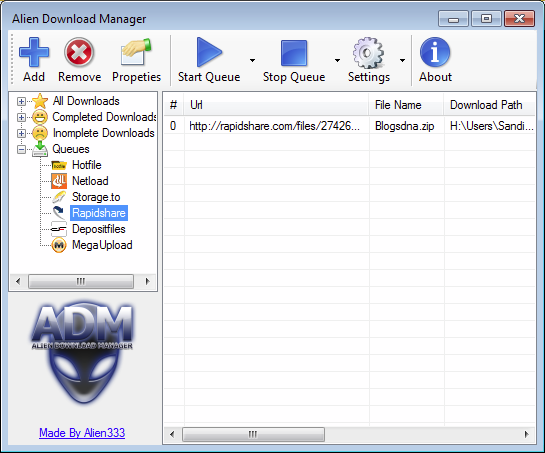Image resolution: width=545 pixels, height=453 pixels.
Task: Open the Made By Alien333 link
Action: (x=82, y=432)
